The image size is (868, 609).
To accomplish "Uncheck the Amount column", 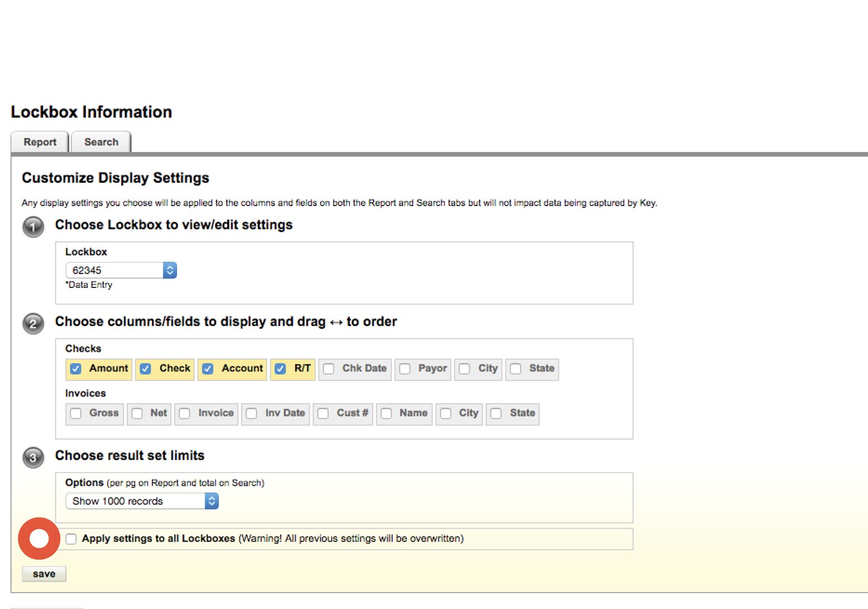I will click(x=76, y=369).
